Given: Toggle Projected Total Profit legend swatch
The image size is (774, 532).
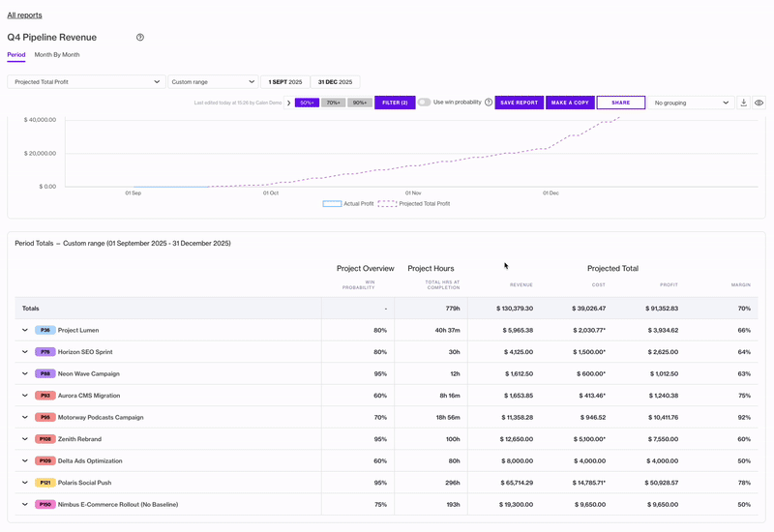Looking at the screenshot, I should (x=388, y=204).
